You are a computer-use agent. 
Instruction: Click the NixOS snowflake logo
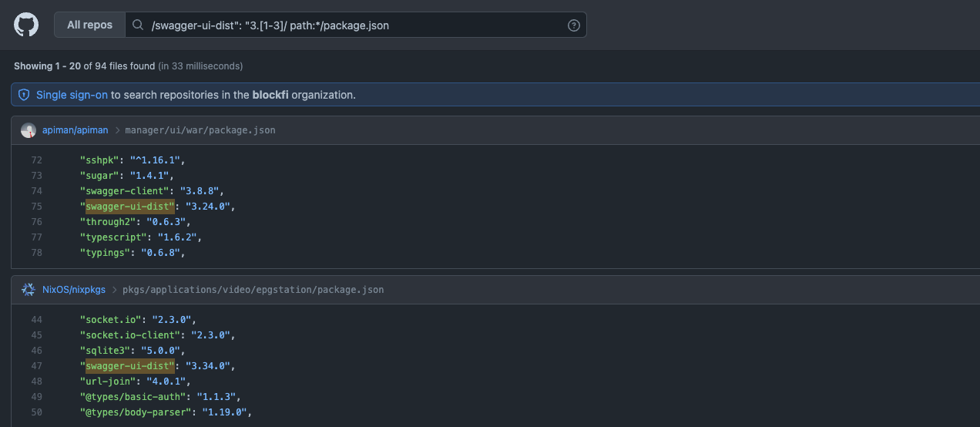coord(29,290)
